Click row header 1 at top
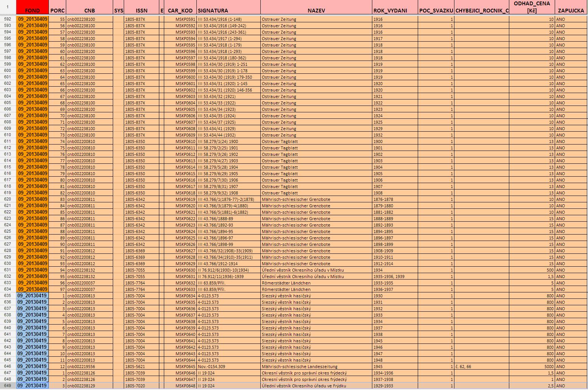588x390 pixels. (8, 8)
